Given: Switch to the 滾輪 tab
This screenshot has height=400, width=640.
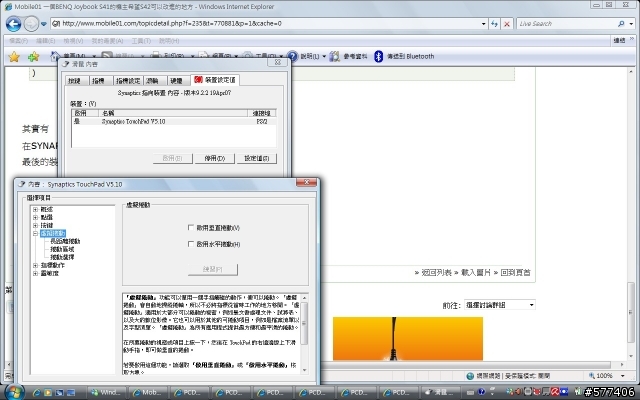Looking at the screenshot, I should tap(154, 80).
